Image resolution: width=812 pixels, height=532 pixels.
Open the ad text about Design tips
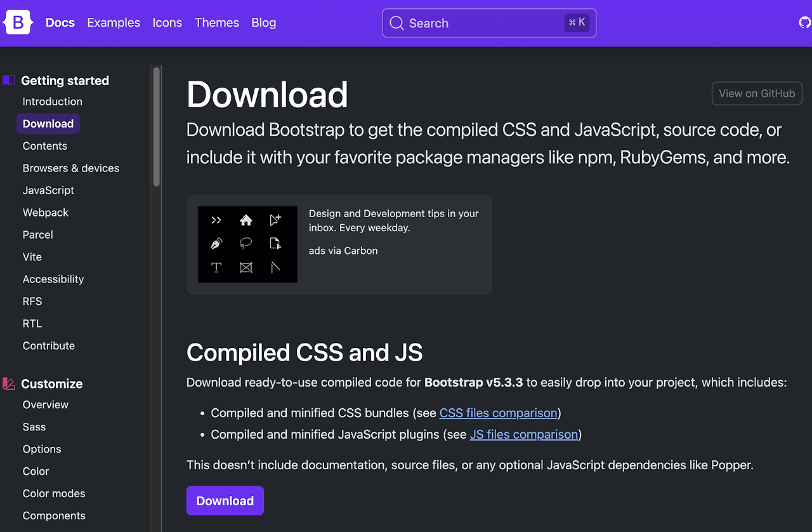pyautogui.click(x=394, y=220)
